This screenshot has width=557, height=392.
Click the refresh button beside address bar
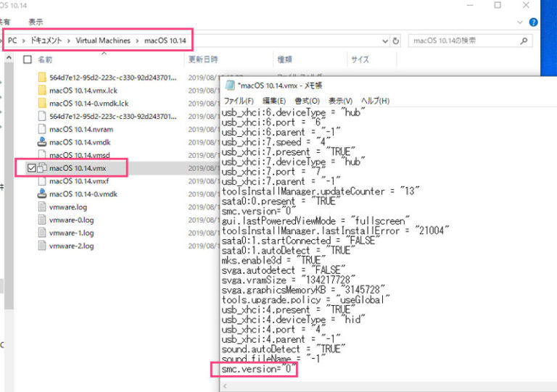pyautogui.click(x=395, y=41)
